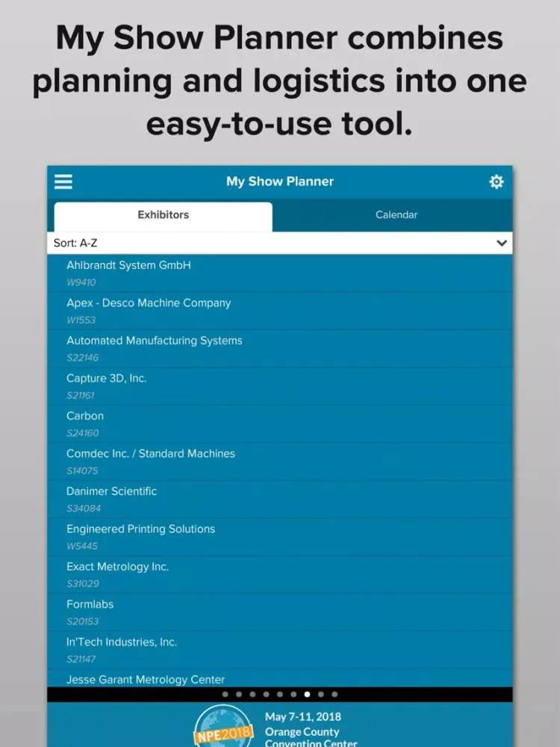Click booth number W9410
This screenshot has height=747, width=560.
pos(81,282)
